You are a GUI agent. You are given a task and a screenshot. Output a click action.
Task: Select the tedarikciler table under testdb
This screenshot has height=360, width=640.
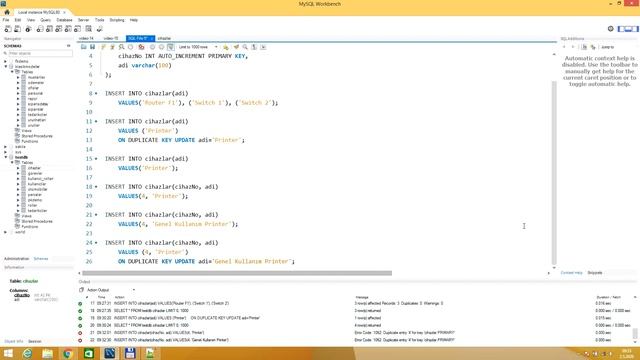(37, 211)
